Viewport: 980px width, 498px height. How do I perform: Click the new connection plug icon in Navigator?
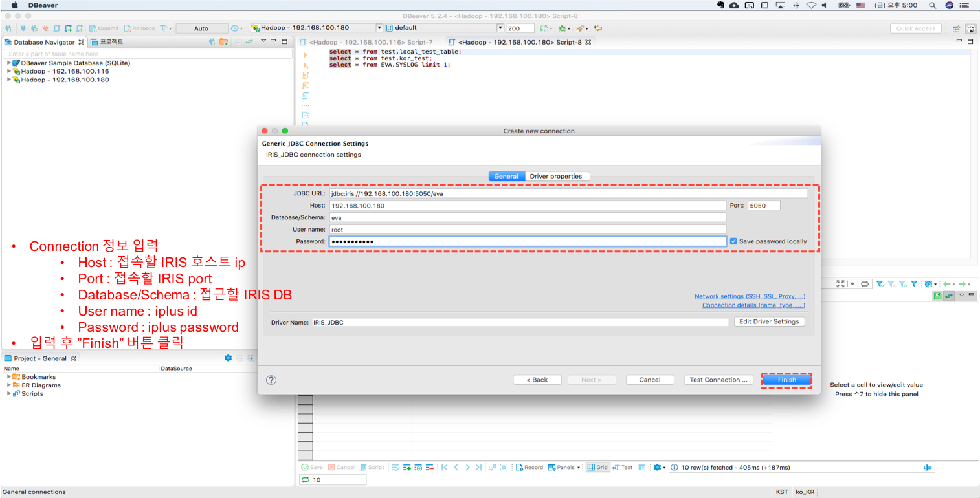coord(212,42)
